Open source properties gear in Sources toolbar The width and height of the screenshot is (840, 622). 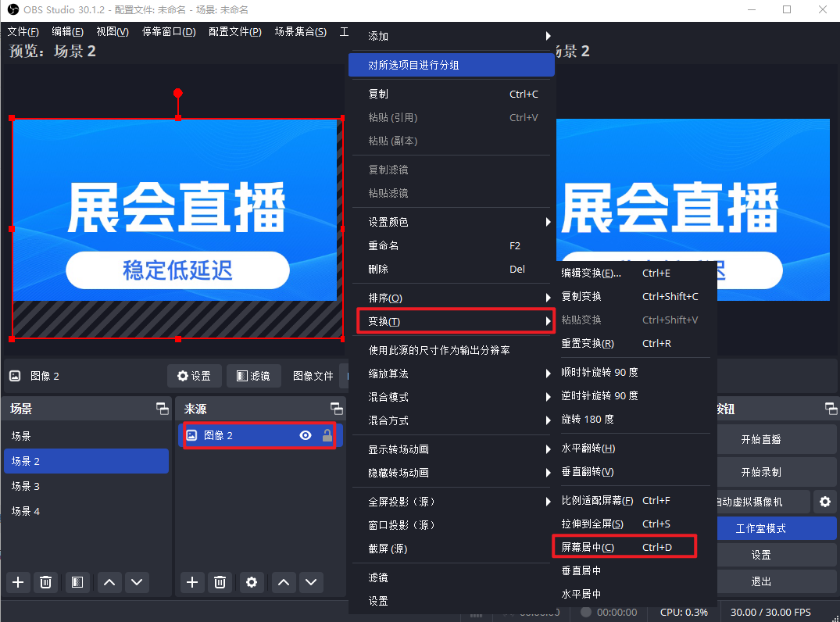tap(251, 582)
